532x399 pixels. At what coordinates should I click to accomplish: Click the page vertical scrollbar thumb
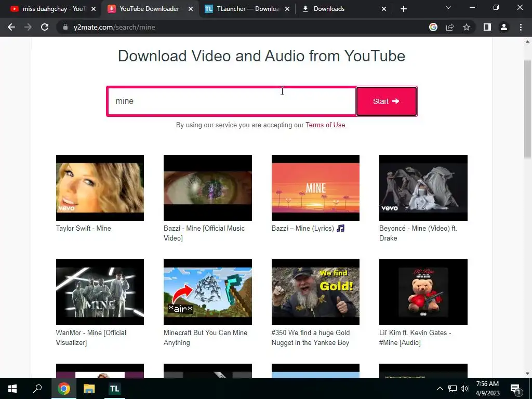527,109
